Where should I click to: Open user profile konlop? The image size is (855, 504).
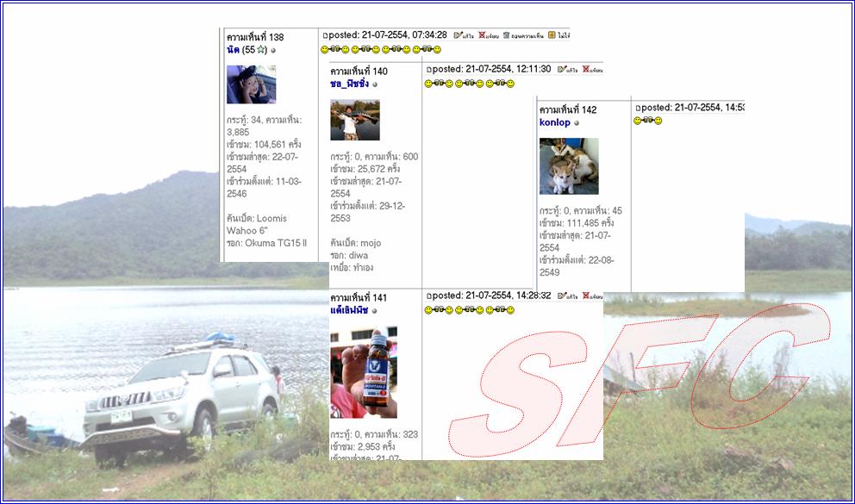(x=554, y=122)
